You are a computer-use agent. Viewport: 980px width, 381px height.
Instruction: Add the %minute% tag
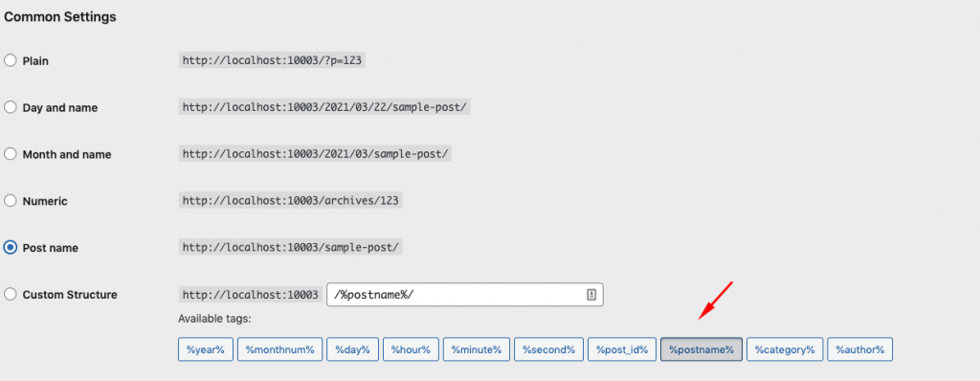[477, 349]
